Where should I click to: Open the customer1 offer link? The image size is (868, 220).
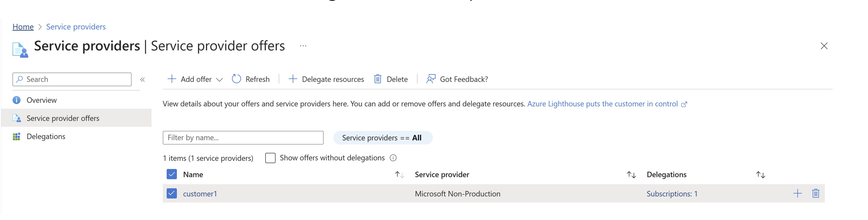200,194
